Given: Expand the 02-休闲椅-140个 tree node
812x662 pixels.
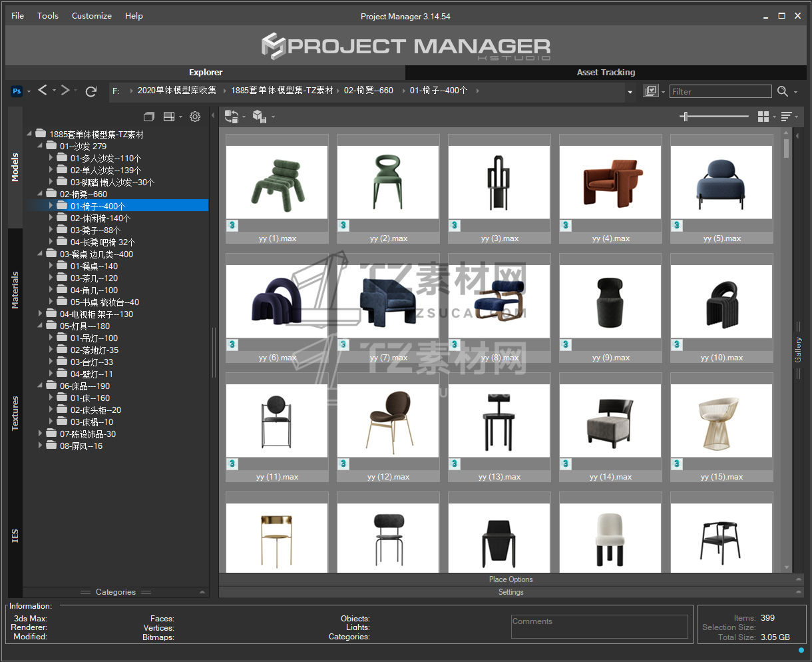Looking at the screenshot, I should pos(51,218).
